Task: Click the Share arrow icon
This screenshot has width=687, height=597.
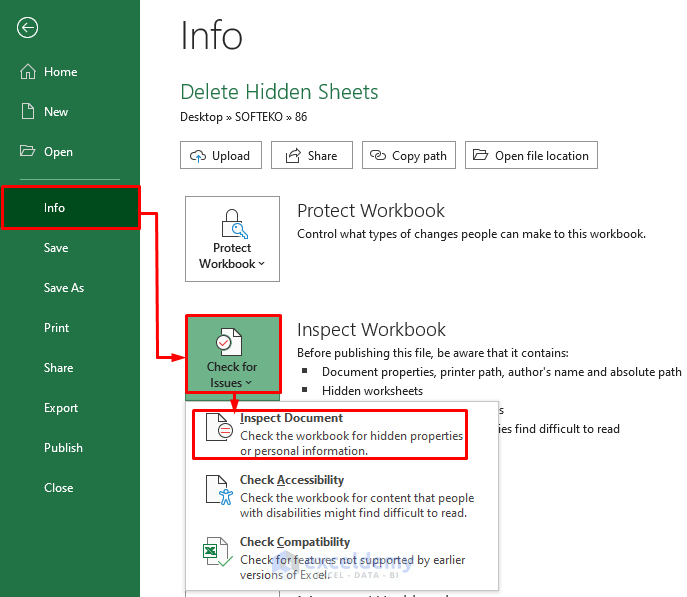Action: pos(293,155)
